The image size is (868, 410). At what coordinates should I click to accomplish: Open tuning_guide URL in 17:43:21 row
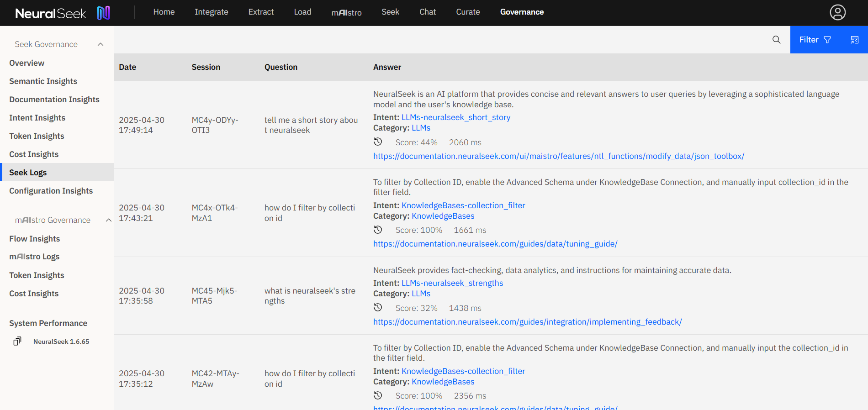coord(495,244)
